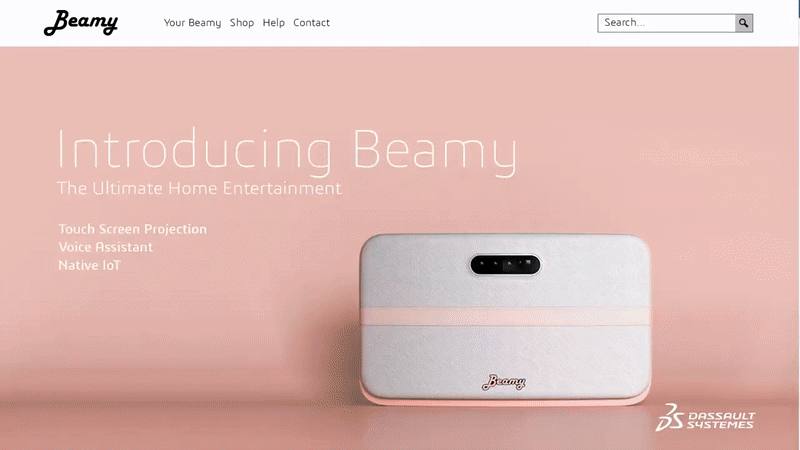This screenshot has width=800, height=450.
Task: Open the Contact navigation link
Action: [x=311, y=23]
